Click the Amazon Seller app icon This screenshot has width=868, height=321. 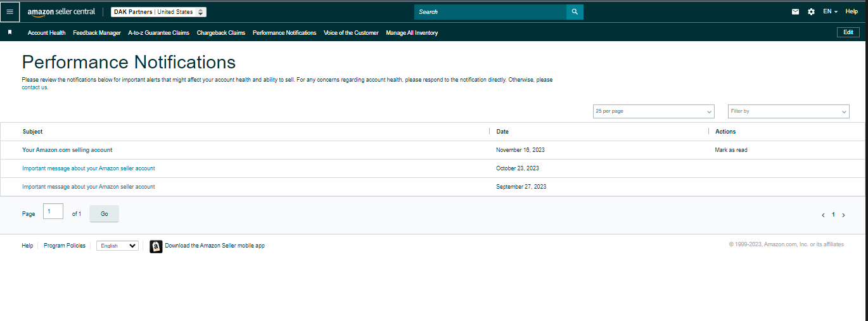pos(156,246)
